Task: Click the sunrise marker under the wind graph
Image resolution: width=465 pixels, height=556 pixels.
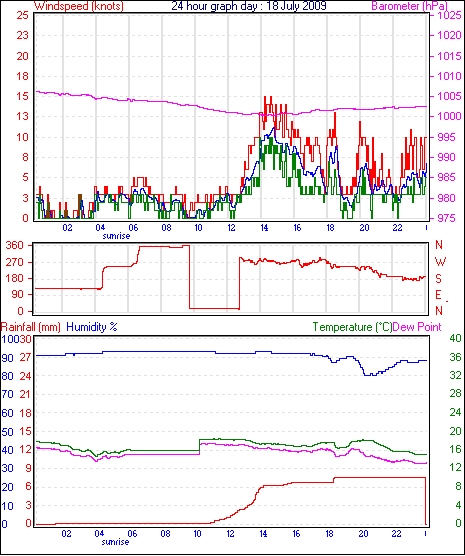Action: tap(116, 235)
